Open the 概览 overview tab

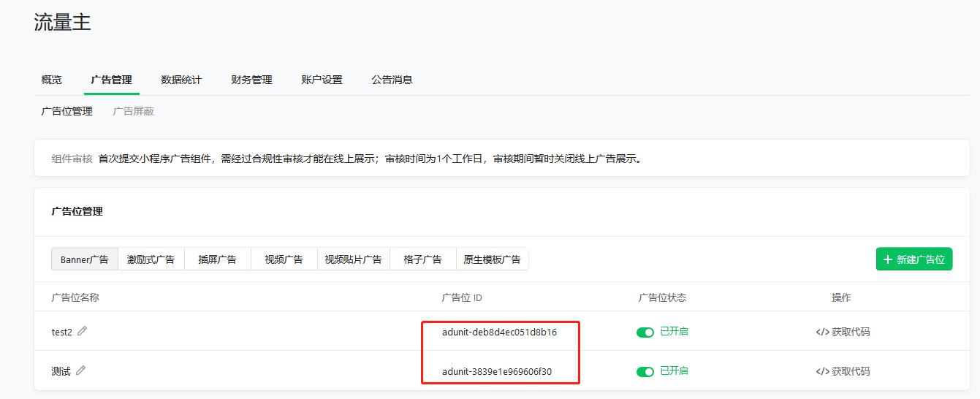pyautogui.click(x=52, y=80)
